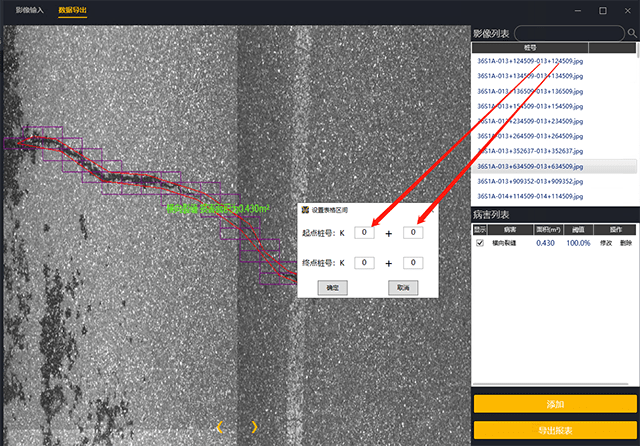The height and width of the screenshot is (446, 640).
Task: Select the 数据导出 tab
Action: [72, 10]
